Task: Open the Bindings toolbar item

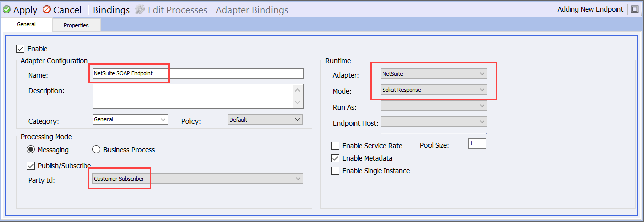Action: click(112, 10)
